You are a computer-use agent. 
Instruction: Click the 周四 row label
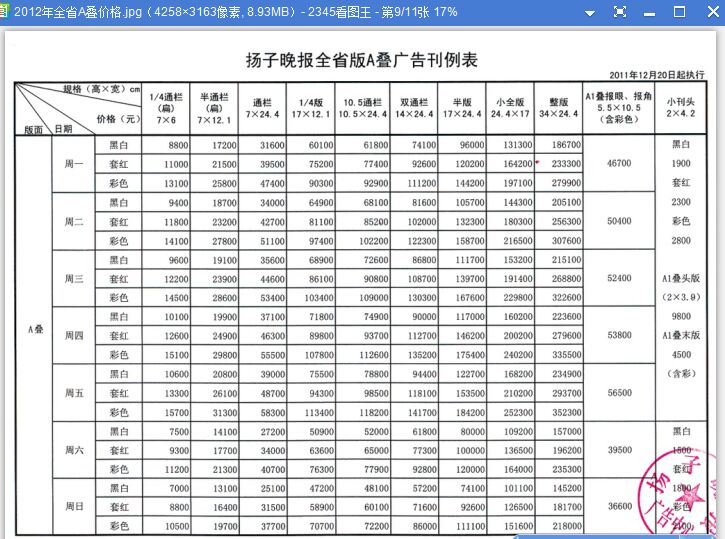coord(74,336)
